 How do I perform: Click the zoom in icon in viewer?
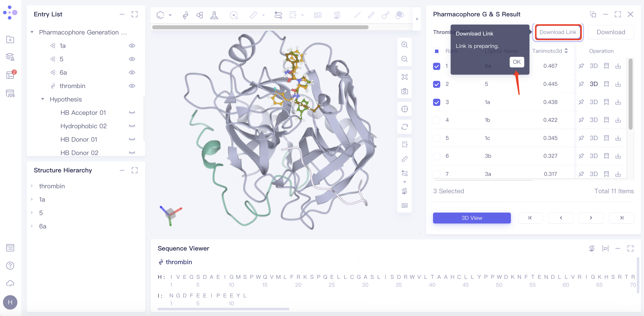(405, 45)
